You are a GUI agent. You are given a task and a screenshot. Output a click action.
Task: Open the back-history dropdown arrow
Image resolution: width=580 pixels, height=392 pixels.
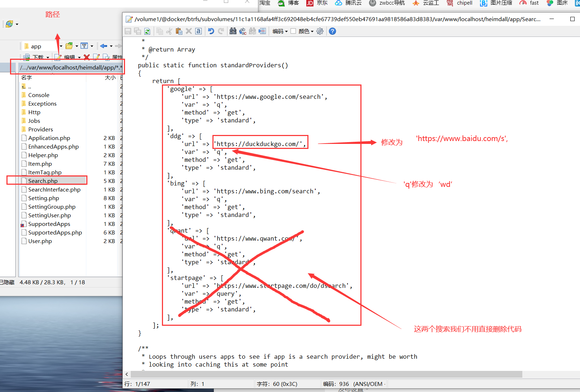(x=111, y=46)
